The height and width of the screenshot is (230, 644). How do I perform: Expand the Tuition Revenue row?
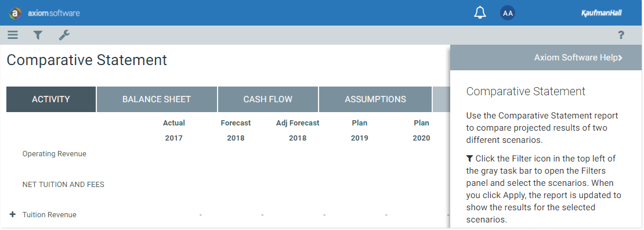[12, 214]
